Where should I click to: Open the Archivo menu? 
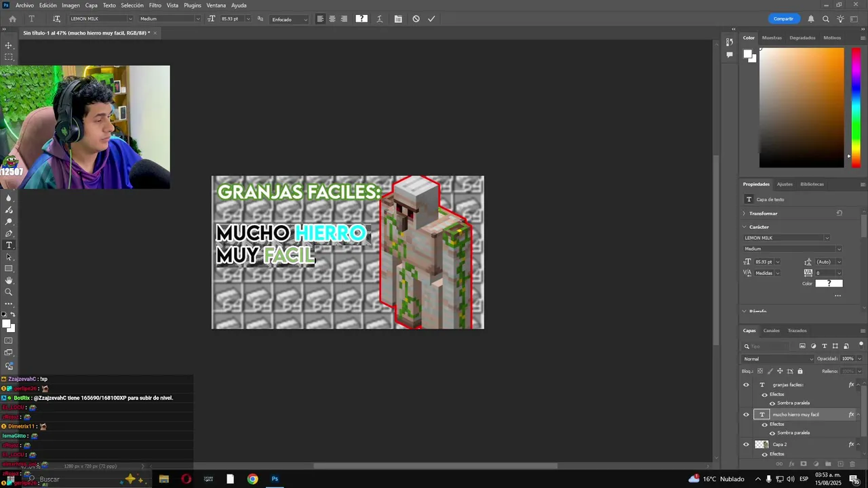(24, 5)
